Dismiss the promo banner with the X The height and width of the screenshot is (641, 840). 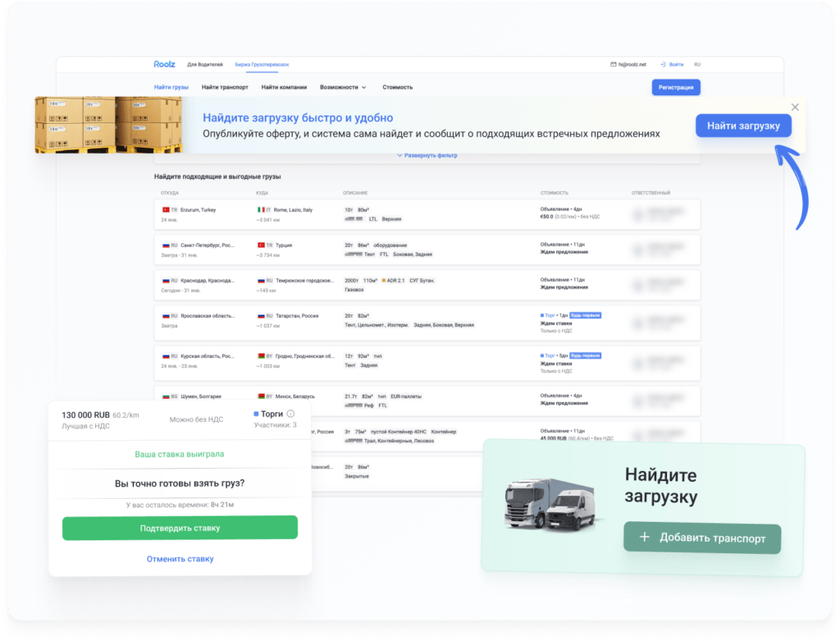[795, 107]
